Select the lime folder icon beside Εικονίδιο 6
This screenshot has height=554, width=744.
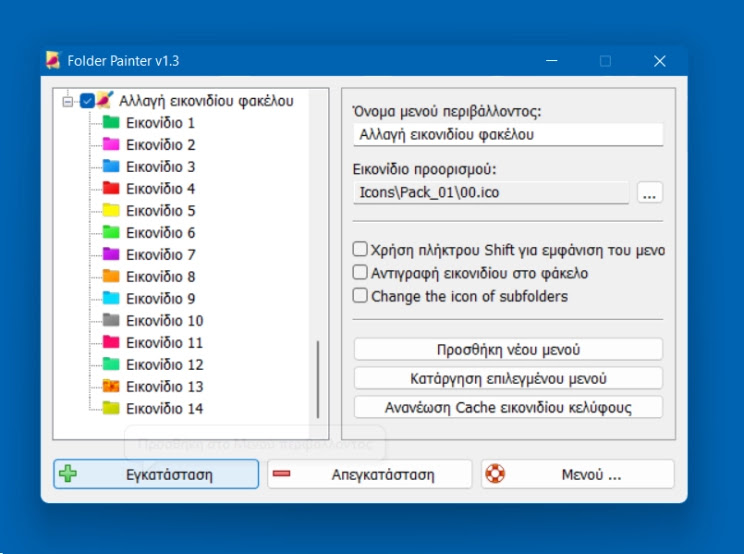(111, 232)
